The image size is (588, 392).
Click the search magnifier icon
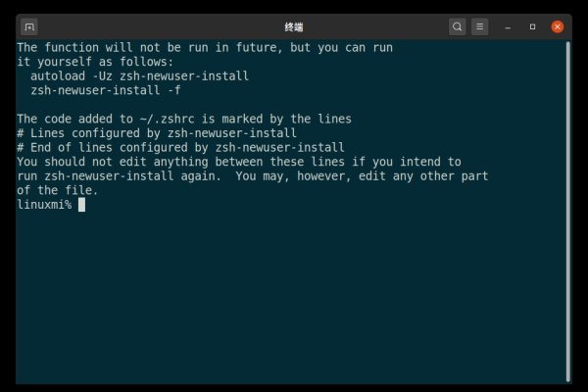pos(458,26)
